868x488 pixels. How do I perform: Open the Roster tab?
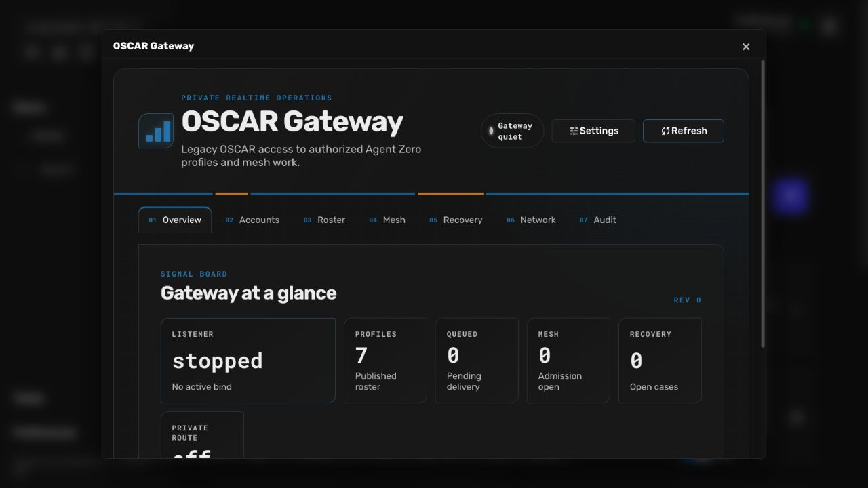[324, 220]
